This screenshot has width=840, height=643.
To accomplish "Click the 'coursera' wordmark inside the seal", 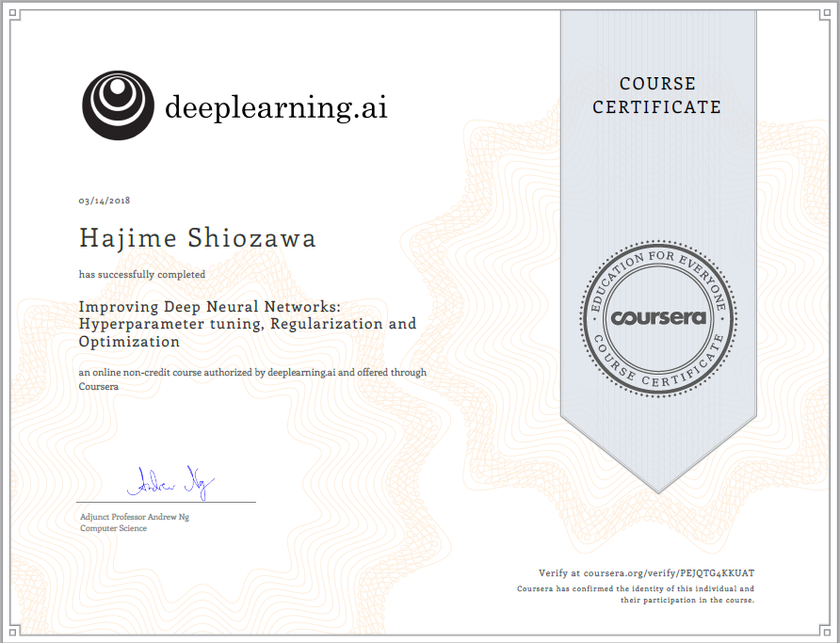I will pyautogui.click(x=658, y=318).
